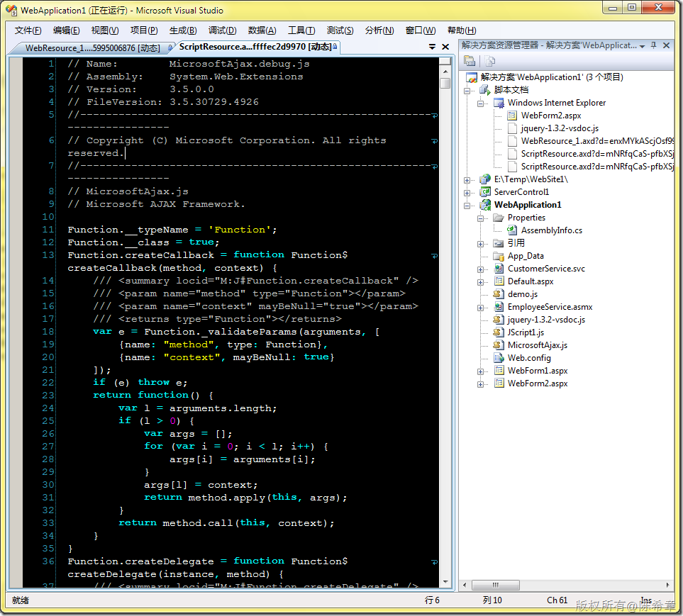
Task: Click the AssemblyInfo.cs file icon
Action: pyautogui.click(x=512, y=230)
